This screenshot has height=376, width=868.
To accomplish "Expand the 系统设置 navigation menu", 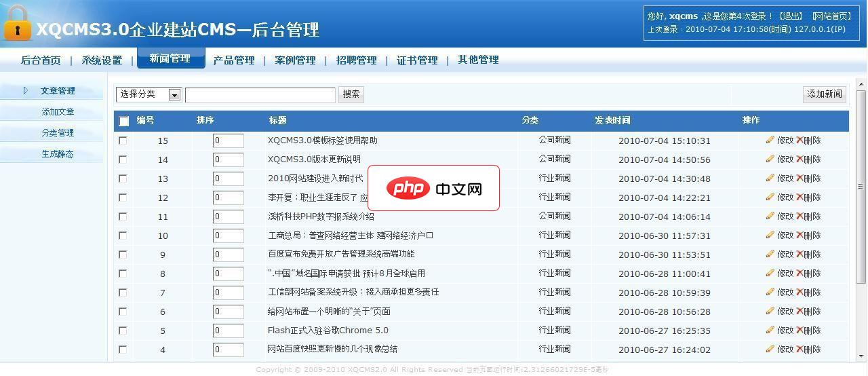I will [102, 60].
